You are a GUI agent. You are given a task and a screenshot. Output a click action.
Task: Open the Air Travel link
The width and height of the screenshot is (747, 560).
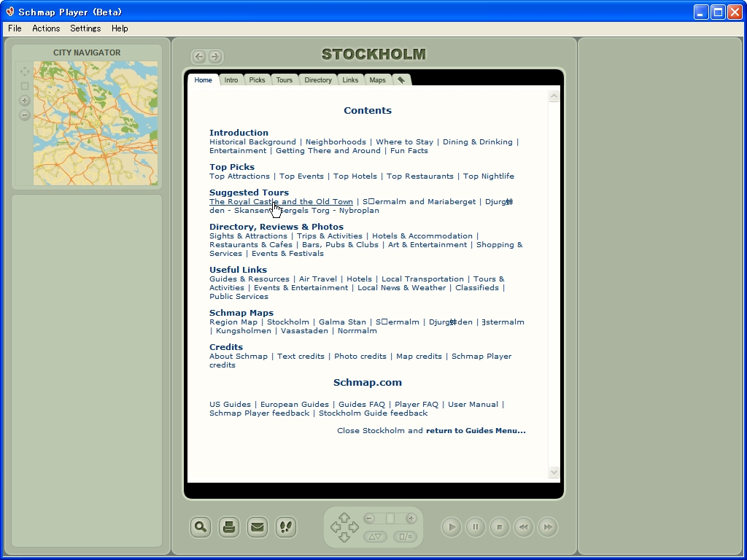click(x=318, y=279)
